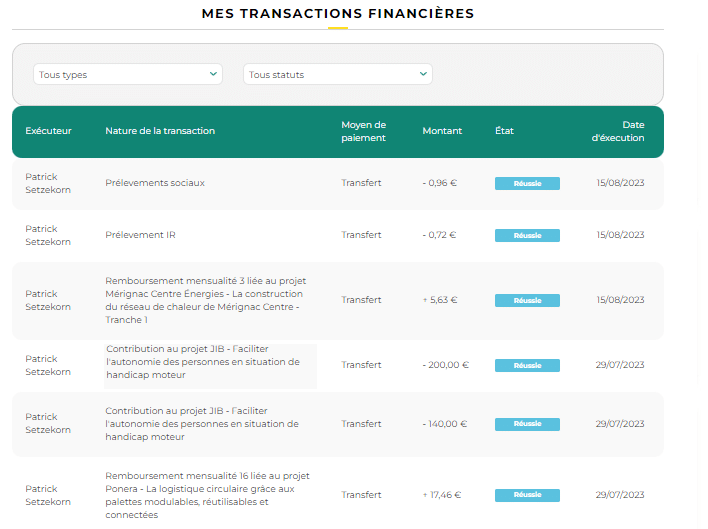This screenshot has width=708, height=529.
Task: Click the "Tous statuts" chevron arrow
Action: tap(424, 74)
